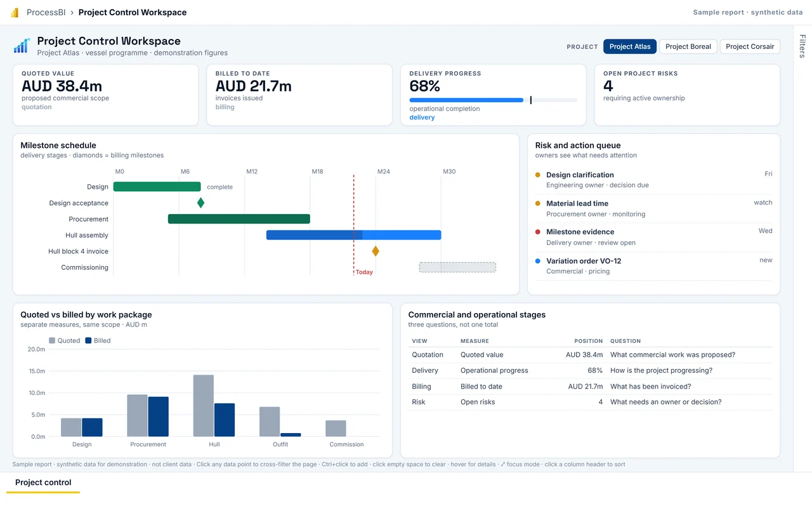The width and height of the screenshot is (812, 508).
Task: Click the 'AUD 21.7m' table cell
Action: [585, 386]
